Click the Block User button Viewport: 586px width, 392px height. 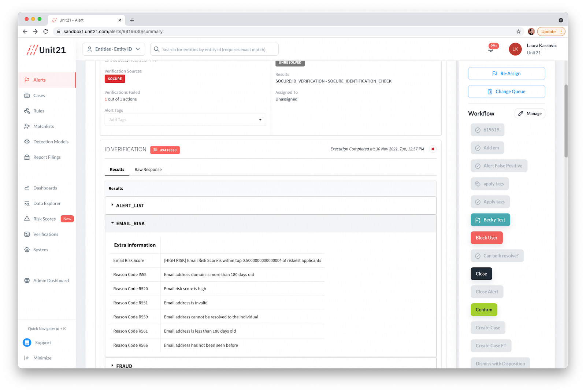coord(487,238)
